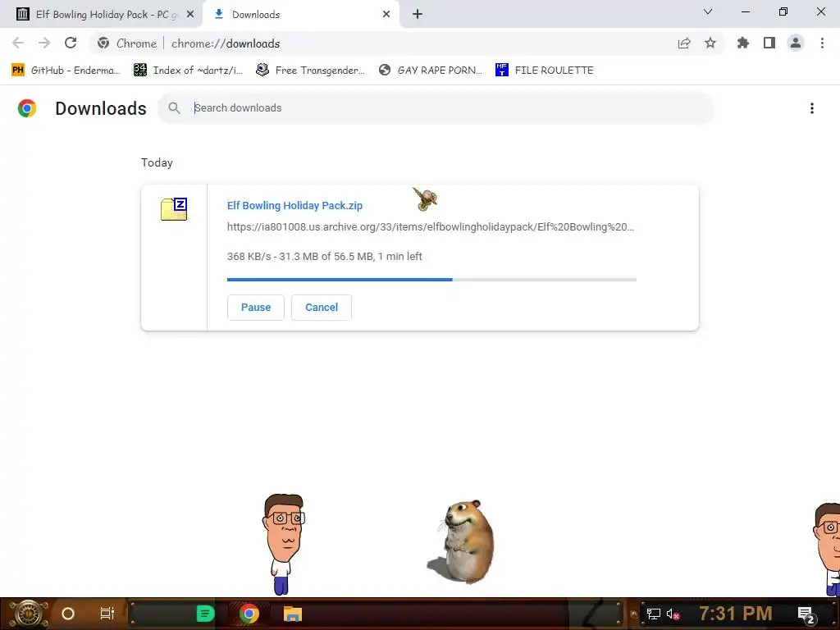Viewport: 840px width, 630px height.
Task: Open Task View in taskbar
Action: (107, 614)
